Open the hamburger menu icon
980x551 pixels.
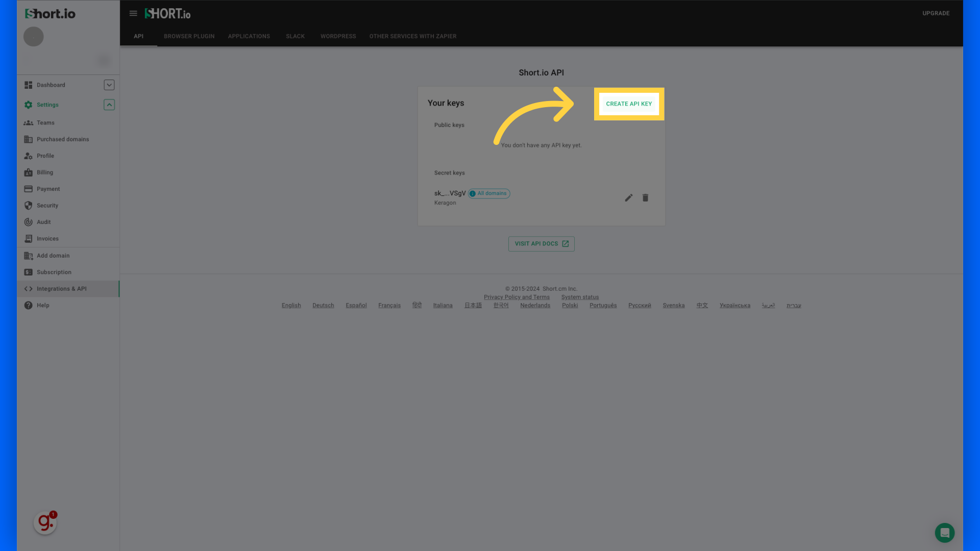(133, 14)
